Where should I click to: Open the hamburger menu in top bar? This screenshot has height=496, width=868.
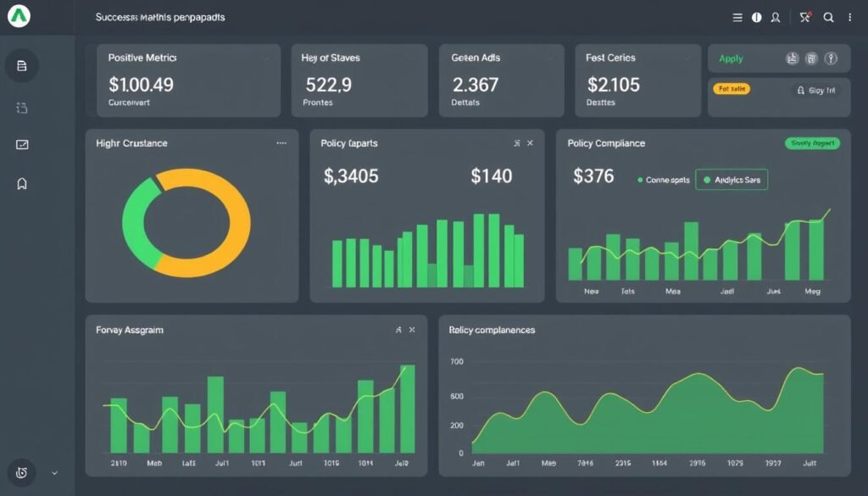[x=737, y=17]
